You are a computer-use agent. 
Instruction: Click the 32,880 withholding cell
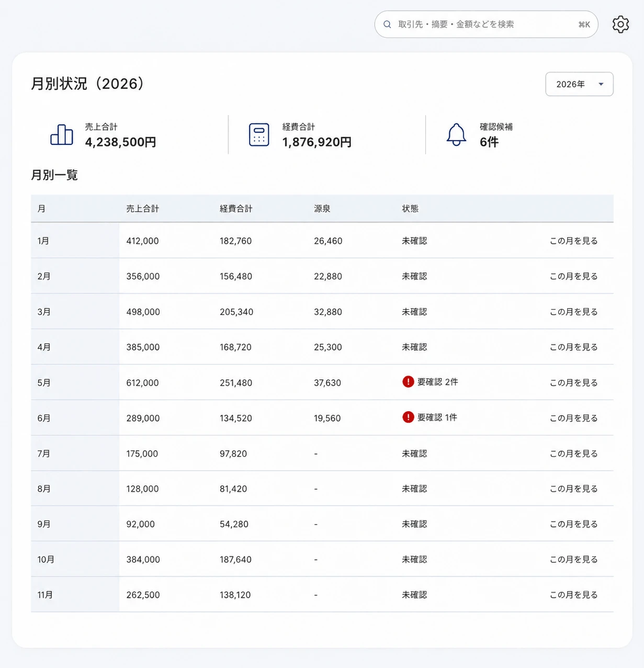pyautogui.click(x=328, y=312)
